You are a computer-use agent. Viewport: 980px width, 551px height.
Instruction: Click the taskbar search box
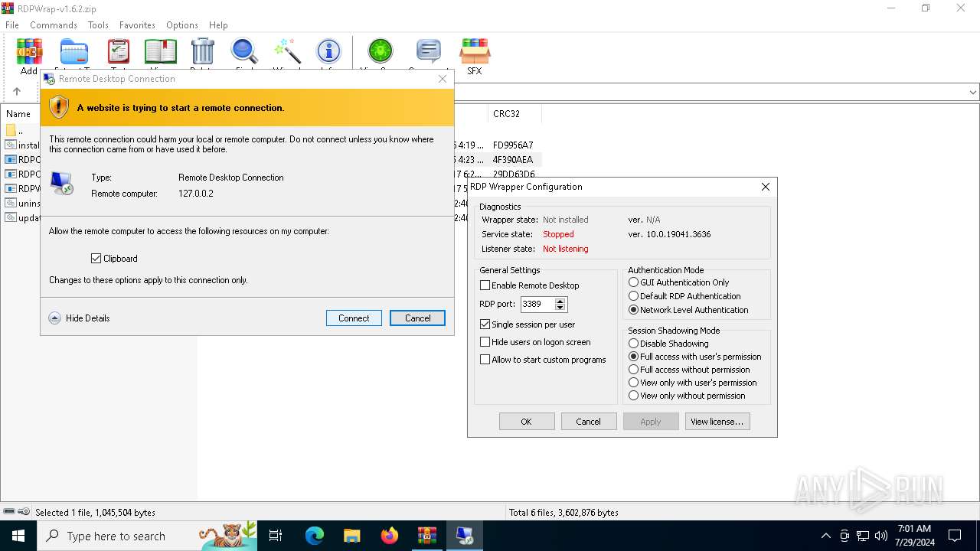pos(147,536)
